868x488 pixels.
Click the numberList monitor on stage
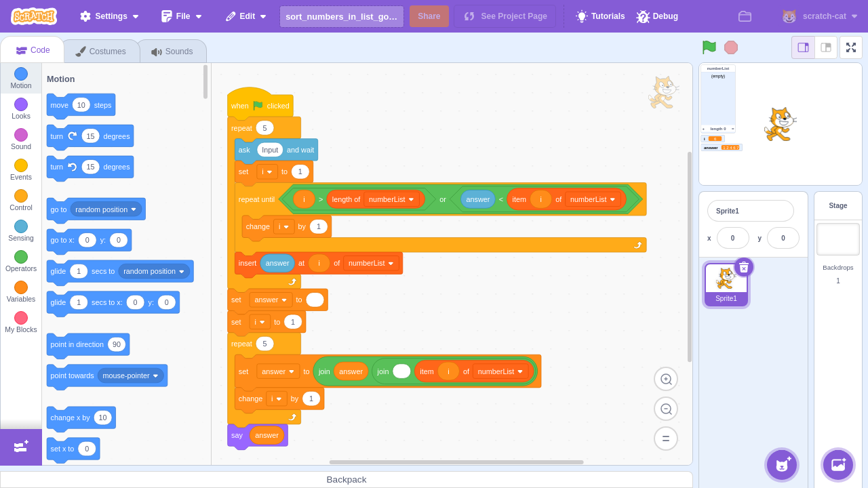pos(718,99)
